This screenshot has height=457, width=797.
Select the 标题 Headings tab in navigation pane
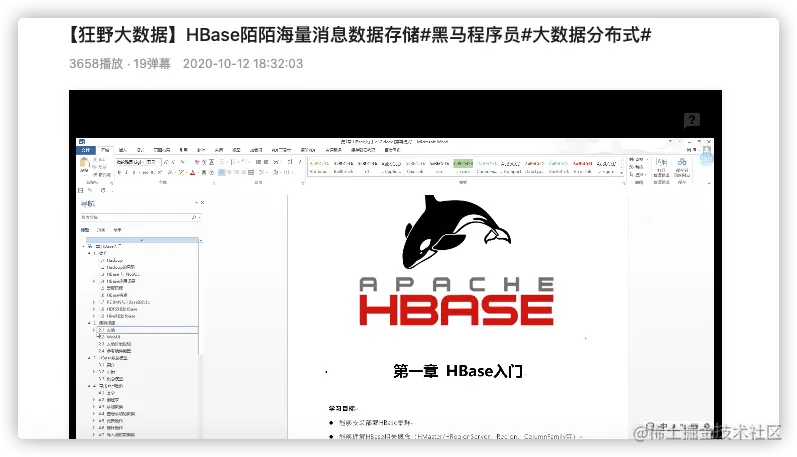pyautogui.click(x=85, y=230)
